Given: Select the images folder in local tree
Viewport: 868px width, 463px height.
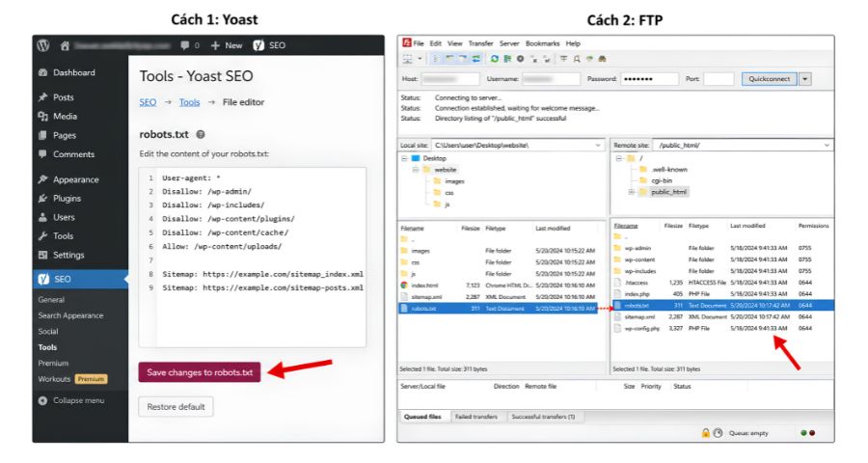Looking at the screenshot, I should pyautogui.click(x=448, y=181).
